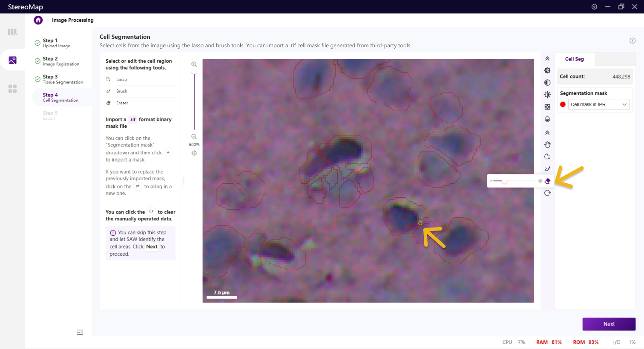Viewport: 644px width, 349px height.
Task: Collapse the upper image adjustment tool group
Action: coord(547,59)
